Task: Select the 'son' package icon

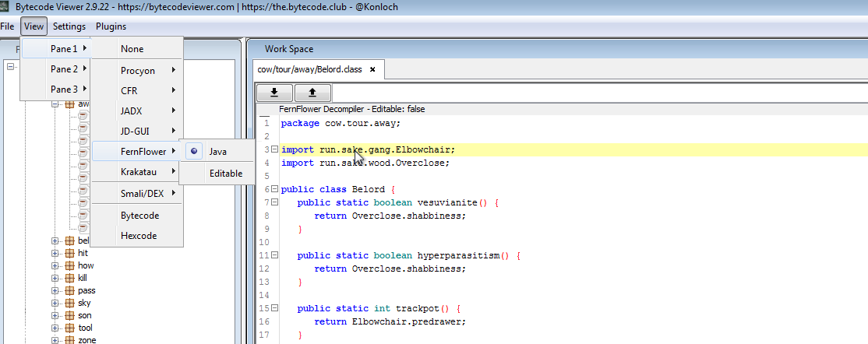Action: tap(69, 316)
